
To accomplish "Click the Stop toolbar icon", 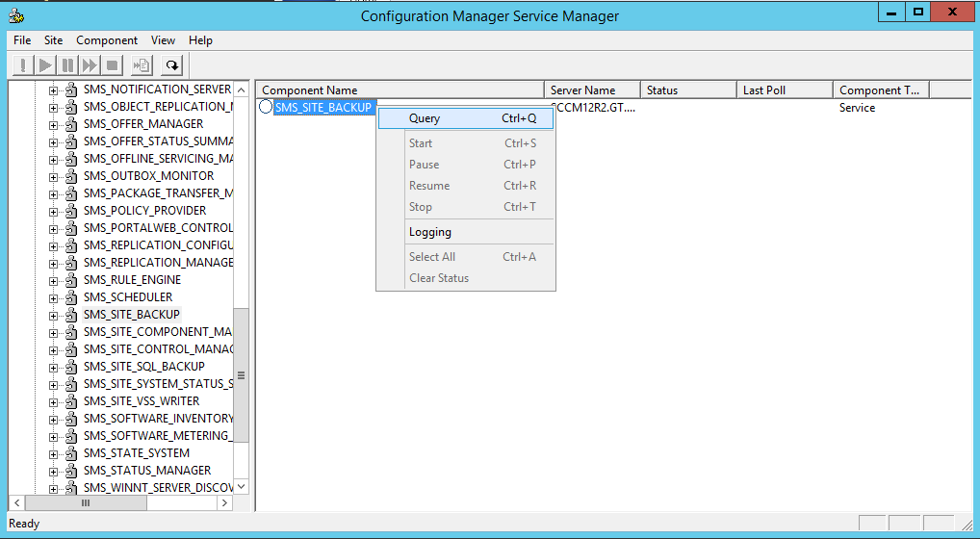I will coord(112,65).
